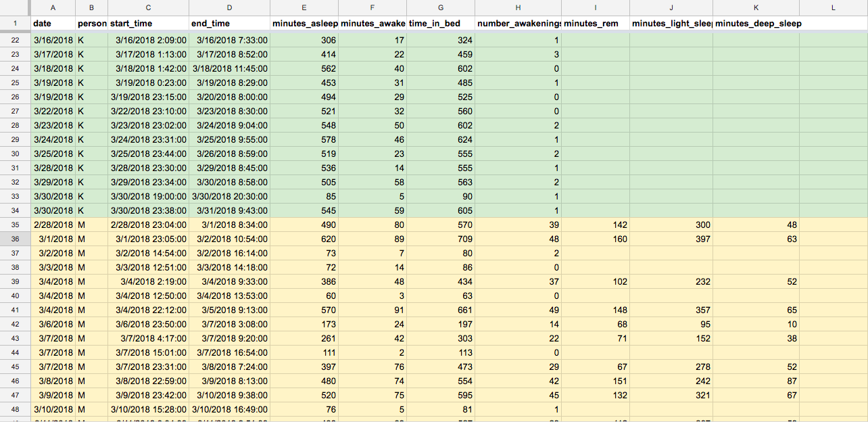
Task: Select minutes rem value 68
Action: pos(596,324)
